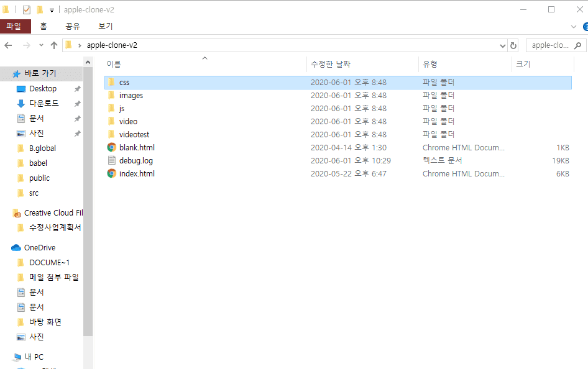588x369 pixels.
Task: Open babel folder in the sidebar
Action: (x=38, y=163)
